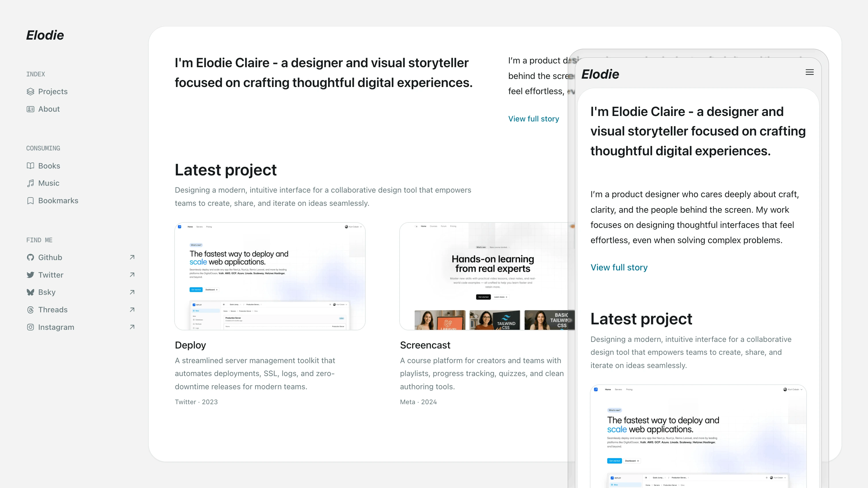Click the Bsky link label

[x=46, y=292]
